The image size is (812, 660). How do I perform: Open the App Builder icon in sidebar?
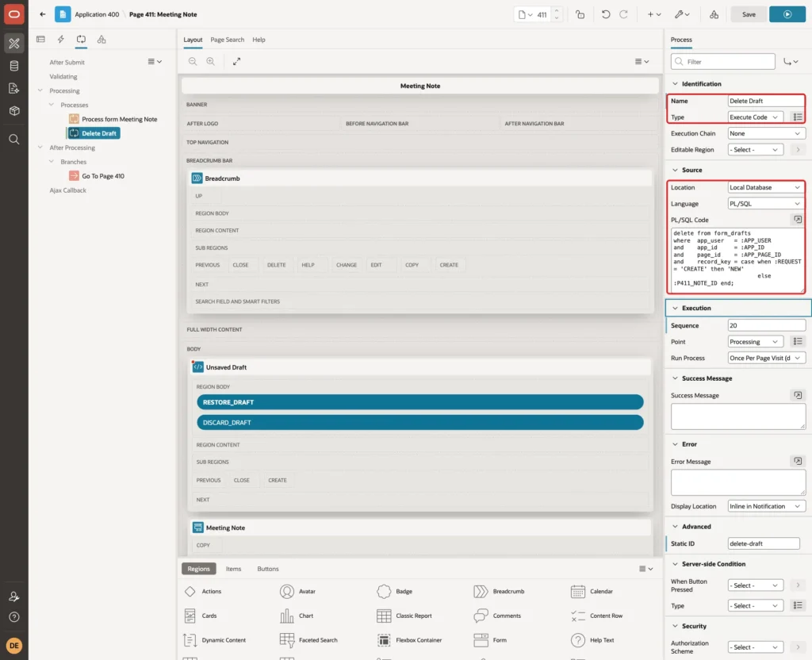coord(14,43)
